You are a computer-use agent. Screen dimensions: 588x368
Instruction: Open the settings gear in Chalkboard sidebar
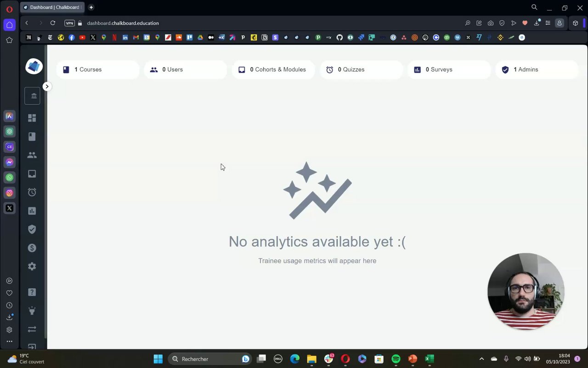32,266
